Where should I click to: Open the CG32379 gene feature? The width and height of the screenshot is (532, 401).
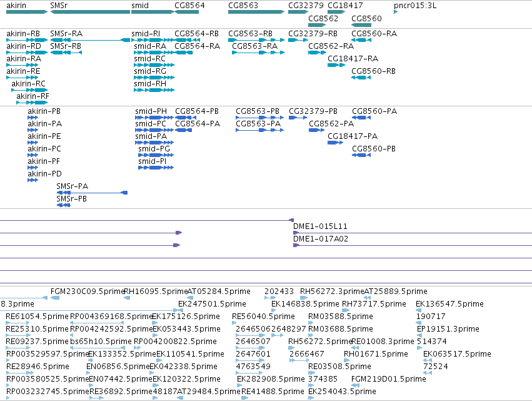(298, 12)
